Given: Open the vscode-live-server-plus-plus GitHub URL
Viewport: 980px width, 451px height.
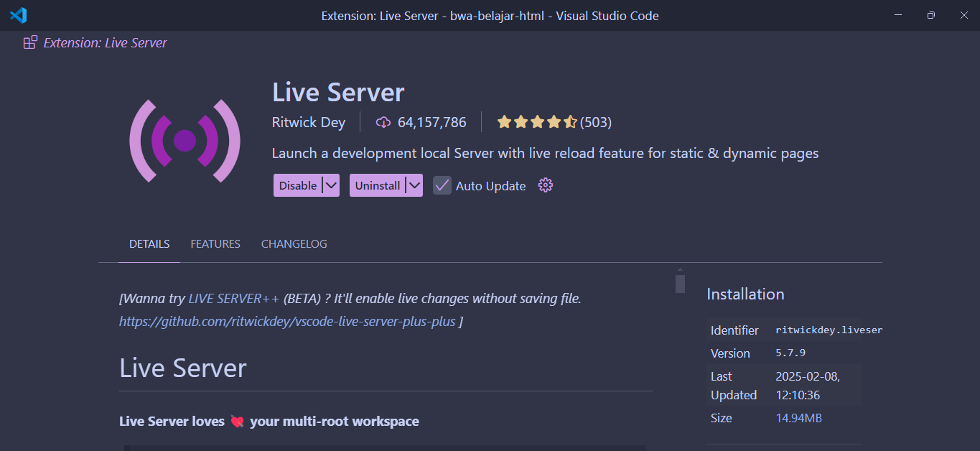Looking at the screenshot, I should coord(287,321).
